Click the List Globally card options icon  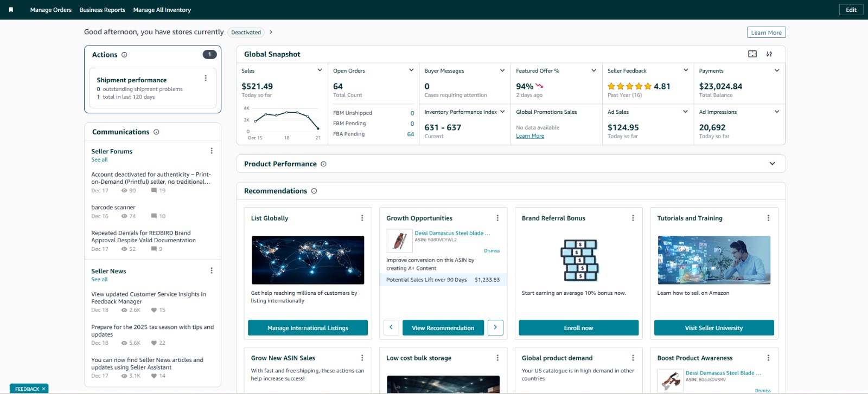tap(362, 218)
